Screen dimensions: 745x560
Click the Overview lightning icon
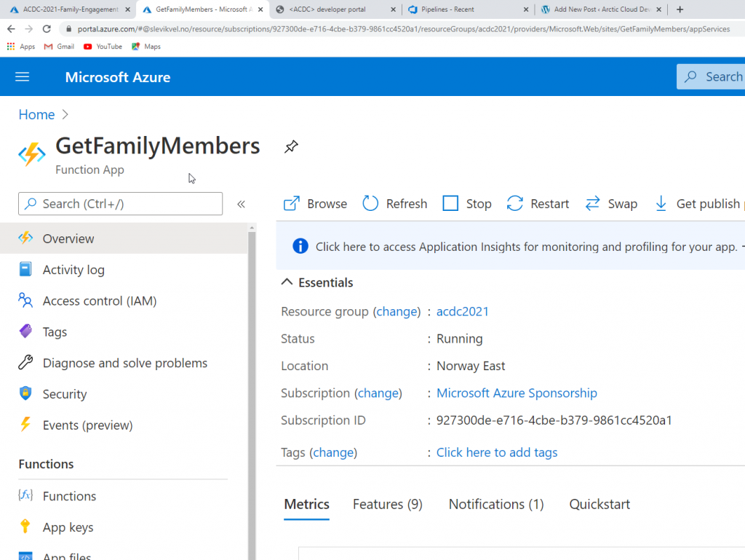pyautogui.click(x=25, y=238)
